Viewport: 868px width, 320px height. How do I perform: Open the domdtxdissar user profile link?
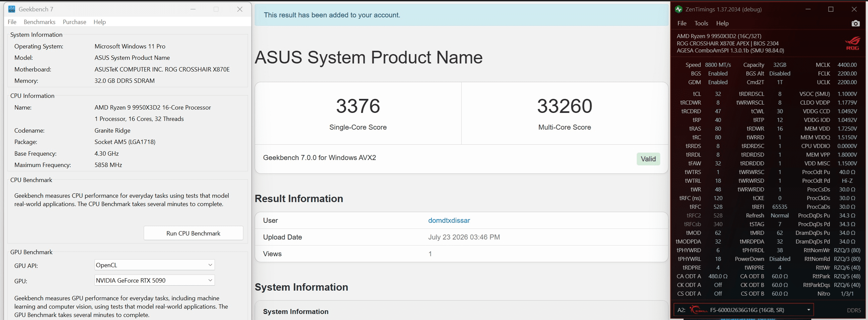449,220
